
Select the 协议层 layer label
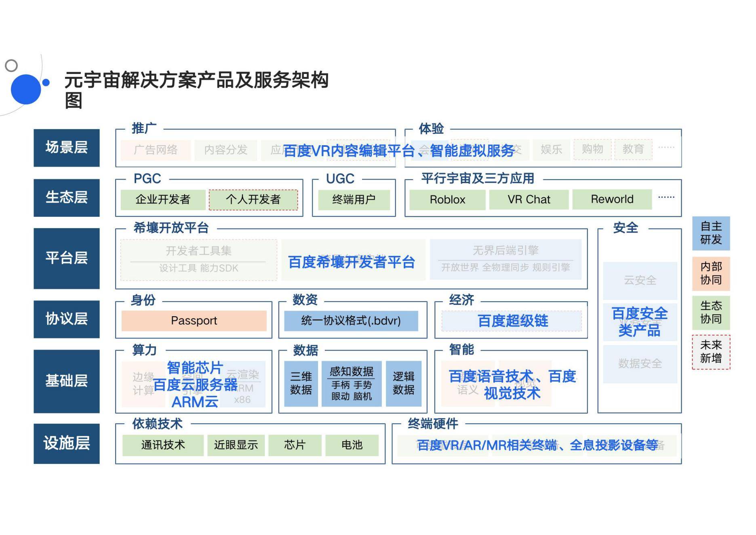(x=67, y=319)
